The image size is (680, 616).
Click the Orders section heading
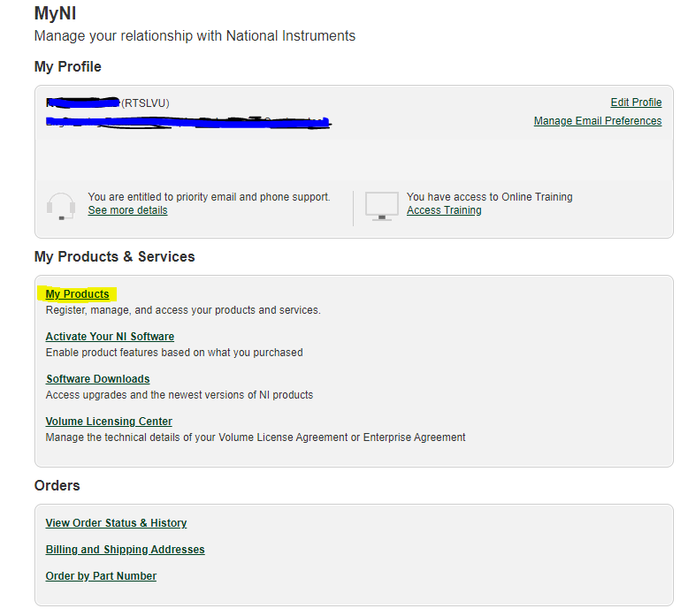click(x=57, y=485)
